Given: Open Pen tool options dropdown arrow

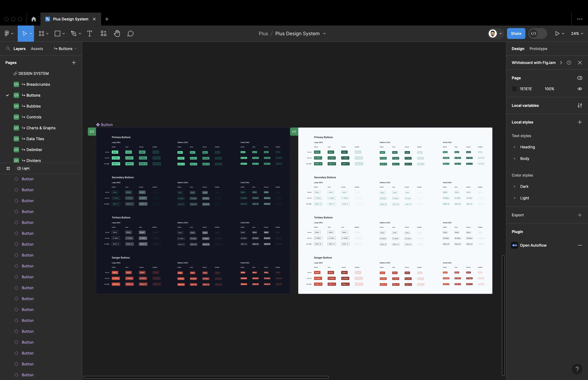Looking at the screenshot, I should [80, 34].
